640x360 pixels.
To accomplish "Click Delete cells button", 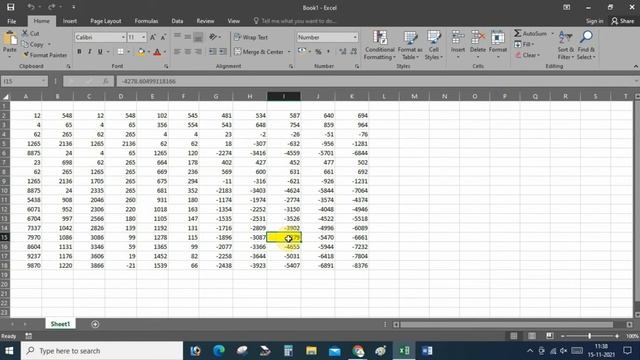I will [478, 43].
